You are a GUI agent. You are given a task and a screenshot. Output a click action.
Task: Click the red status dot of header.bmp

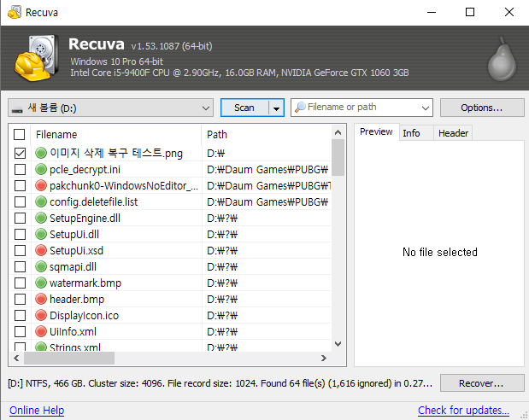(x=41, y=299)
